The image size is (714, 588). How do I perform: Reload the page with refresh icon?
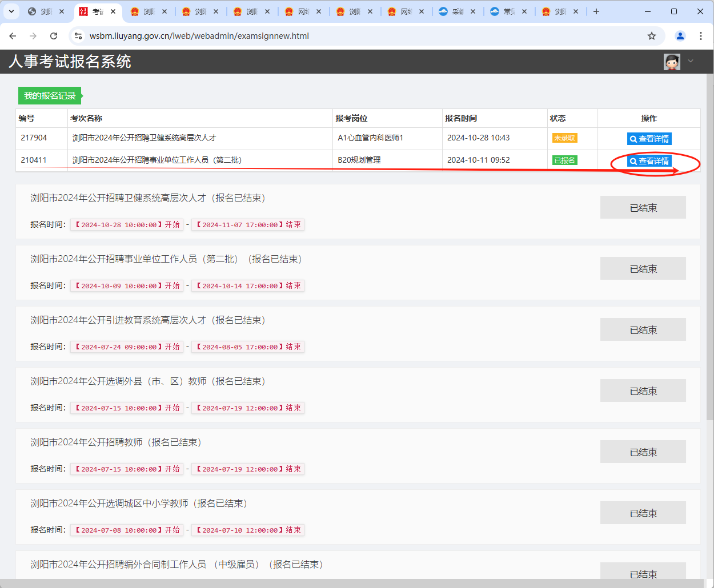tap(54, 36)
